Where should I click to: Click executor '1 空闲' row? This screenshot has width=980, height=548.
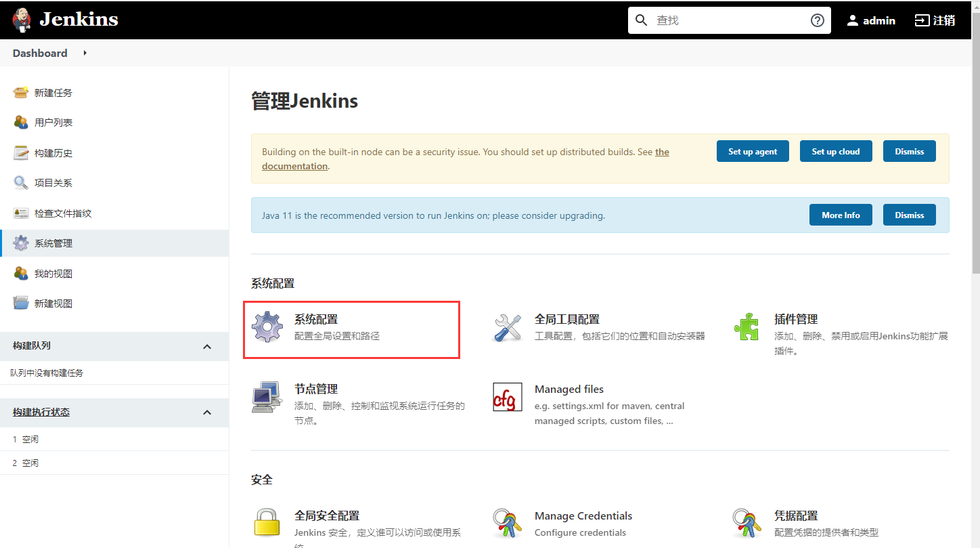[x=114, y=440]
